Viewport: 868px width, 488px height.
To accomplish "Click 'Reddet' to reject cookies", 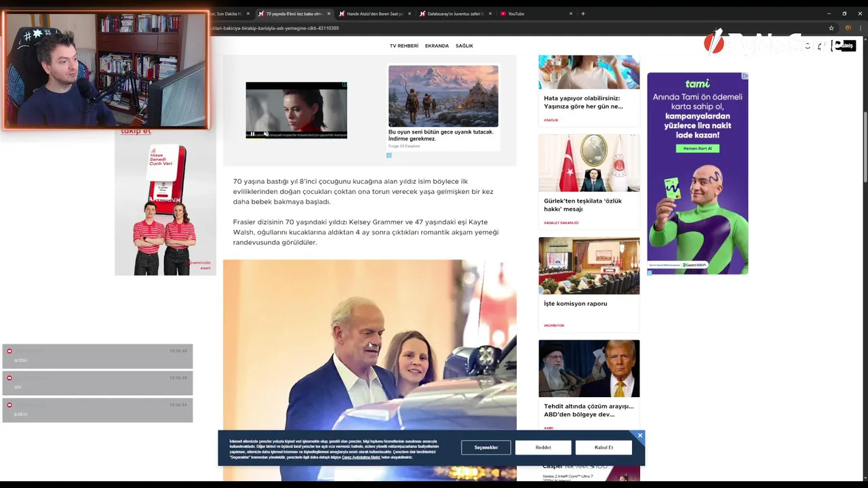I will point(543,447).
